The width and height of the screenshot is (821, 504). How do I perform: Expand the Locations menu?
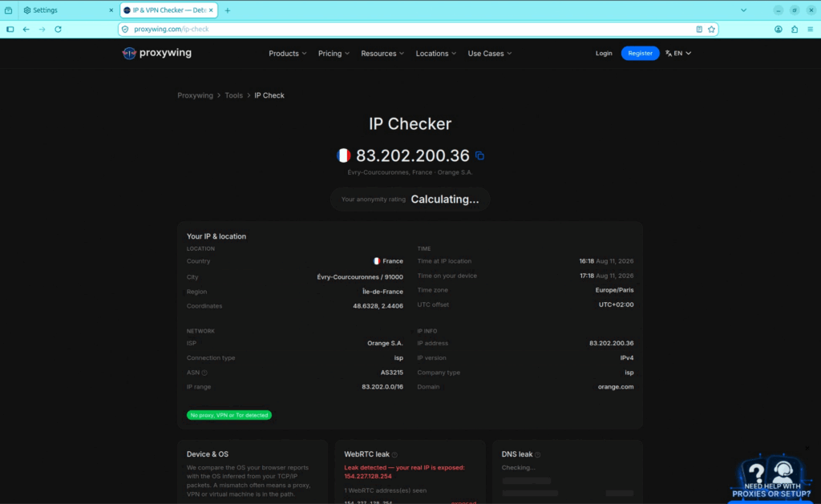click(x=435, y=54)
